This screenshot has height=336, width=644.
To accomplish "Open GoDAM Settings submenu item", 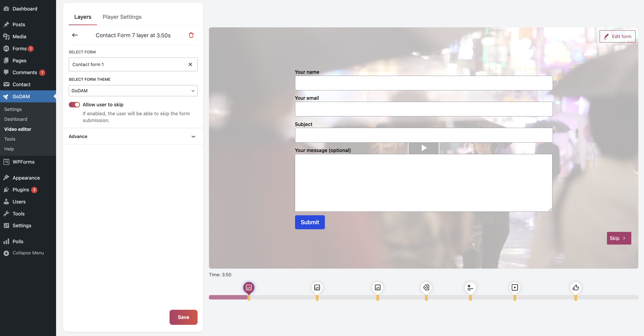I will point(13,109).
